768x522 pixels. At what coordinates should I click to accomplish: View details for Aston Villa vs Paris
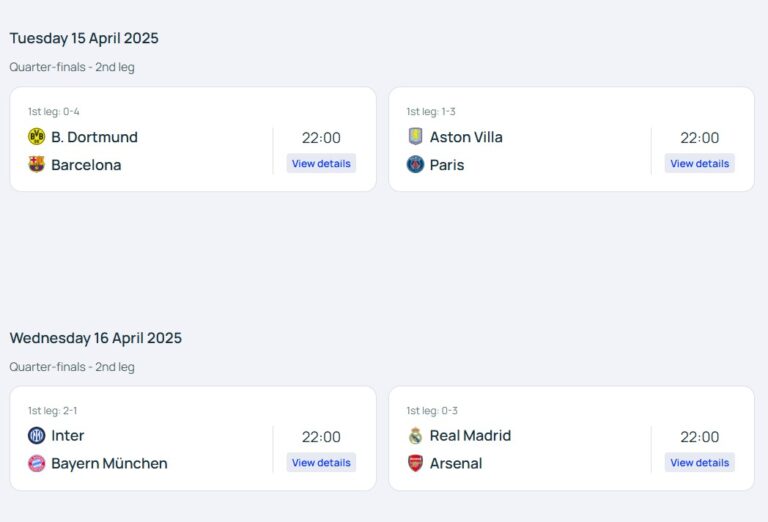point(699,164)
